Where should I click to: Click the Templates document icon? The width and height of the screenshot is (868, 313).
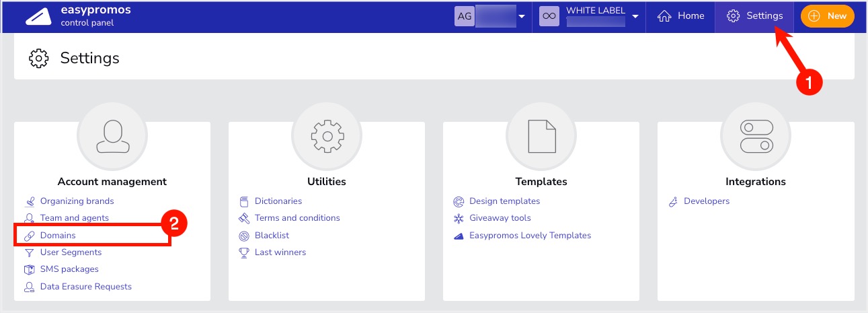click(541, 137)
